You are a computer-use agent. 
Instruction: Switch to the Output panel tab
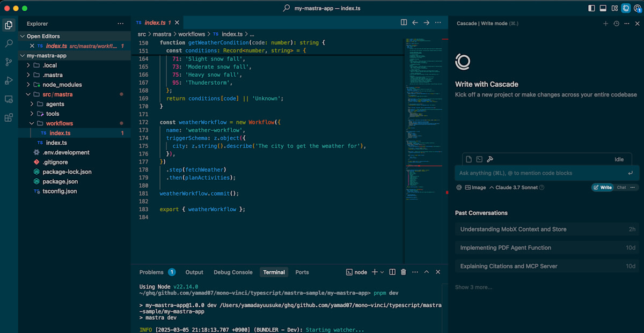(194, 272)
